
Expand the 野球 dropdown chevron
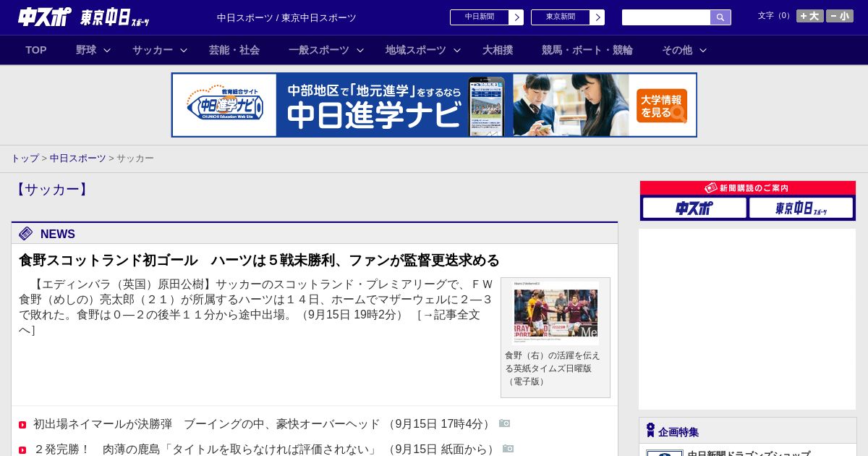point(107,50)
